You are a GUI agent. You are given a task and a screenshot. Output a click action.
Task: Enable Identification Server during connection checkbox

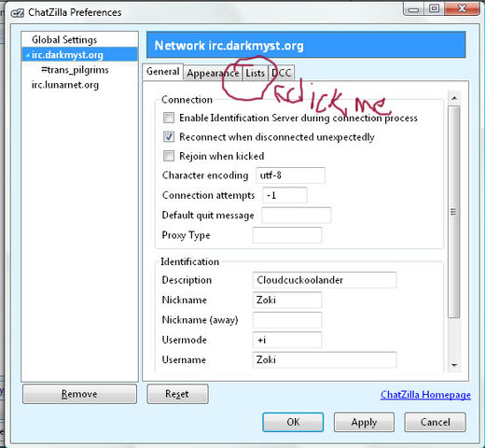169,118
